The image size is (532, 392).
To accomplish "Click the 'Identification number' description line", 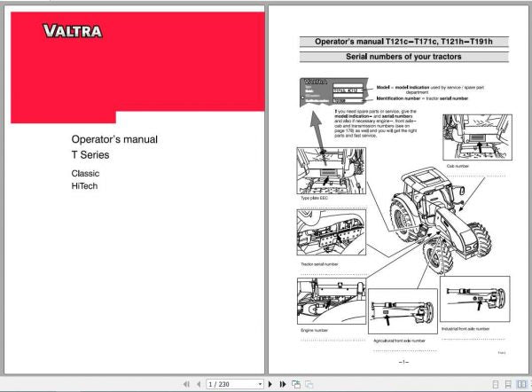I will 422,98.
